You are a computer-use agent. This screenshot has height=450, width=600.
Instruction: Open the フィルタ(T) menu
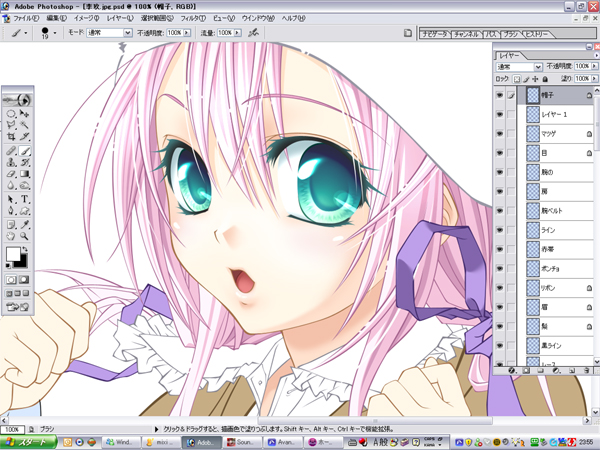click(x=193, y=18)
